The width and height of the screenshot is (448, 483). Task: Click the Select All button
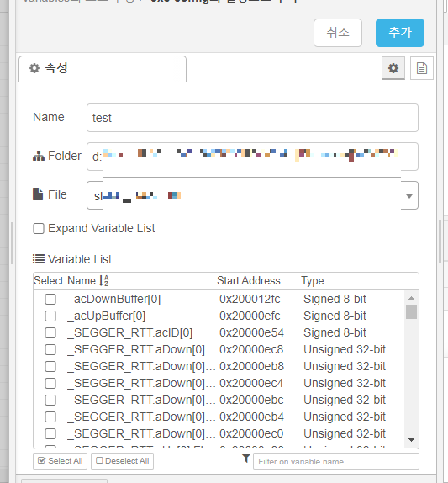point(60,461)
